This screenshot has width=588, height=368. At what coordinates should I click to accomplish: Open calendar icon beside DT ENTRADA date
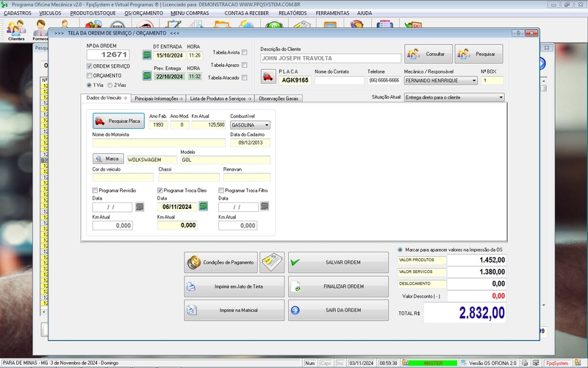tap(146, 55)
